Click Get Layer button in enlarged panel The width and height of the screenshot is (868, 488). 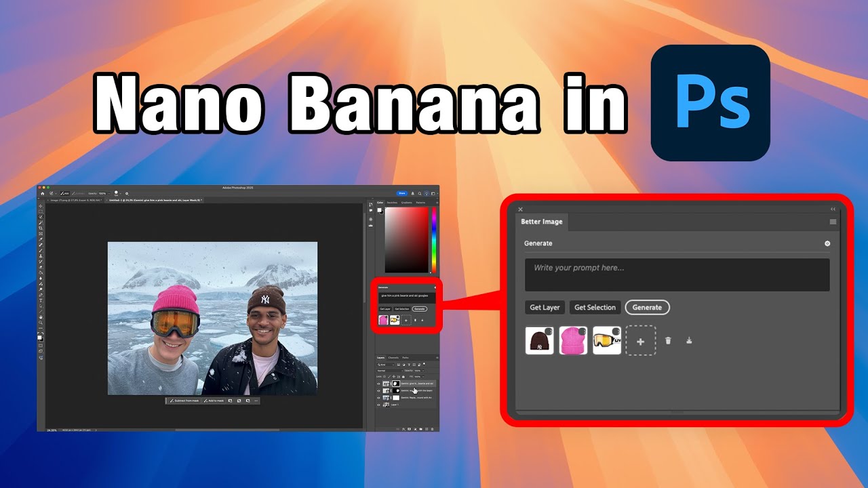pos(545,307)
